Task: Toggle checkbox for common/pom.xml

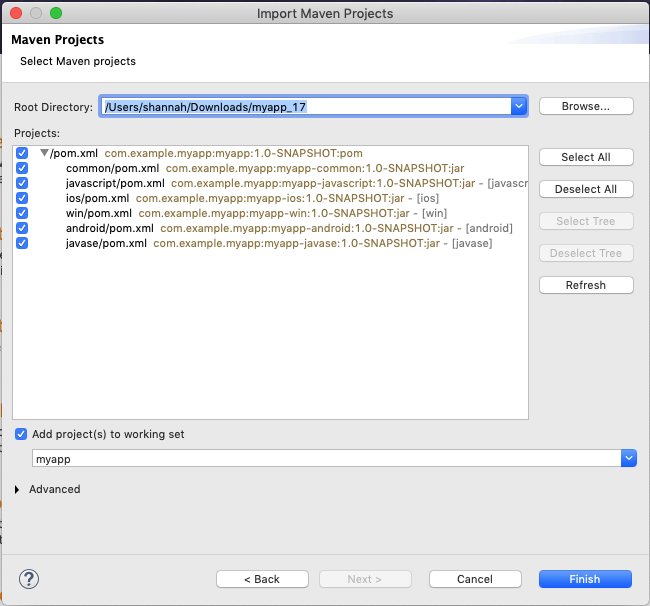Action: point(22,168)
